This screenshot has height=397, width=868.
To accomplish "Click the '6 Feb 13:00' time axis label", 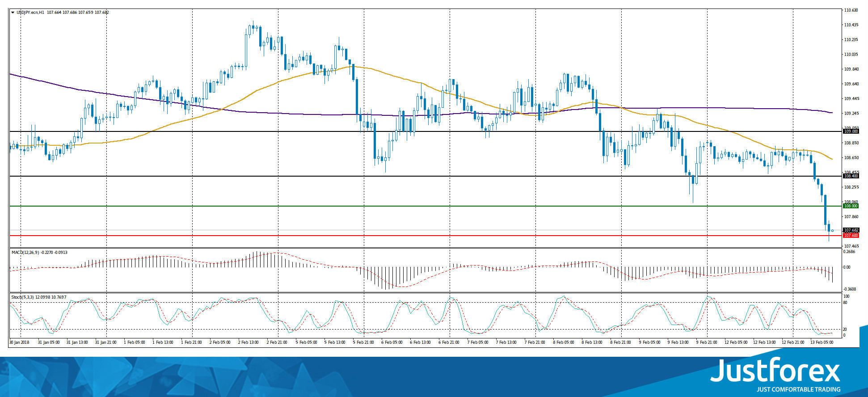I will (x=421, y=342).
